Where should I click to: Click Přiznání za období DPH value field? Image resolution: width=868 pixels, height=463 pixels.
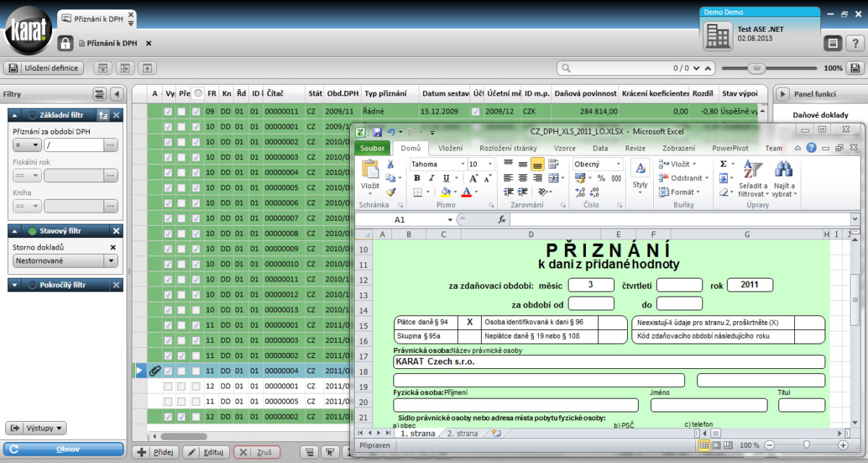click(73, 145)
